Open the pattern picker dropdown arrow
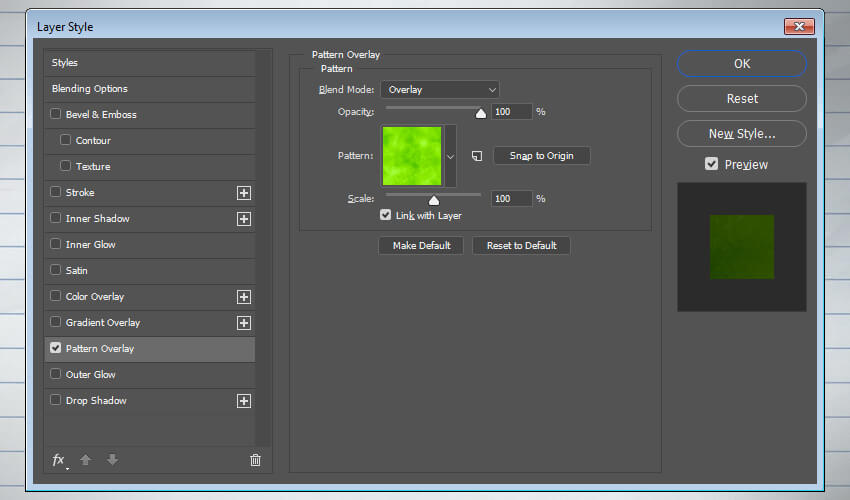Image resolution: width=850 pixels, height=500 pixels. point(450,157)
